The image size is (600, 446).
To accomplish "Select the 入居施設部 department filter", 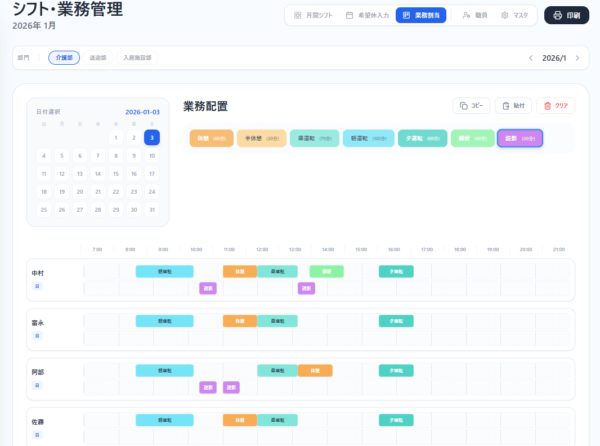I will pyautogui.click(x=137, y=58).
